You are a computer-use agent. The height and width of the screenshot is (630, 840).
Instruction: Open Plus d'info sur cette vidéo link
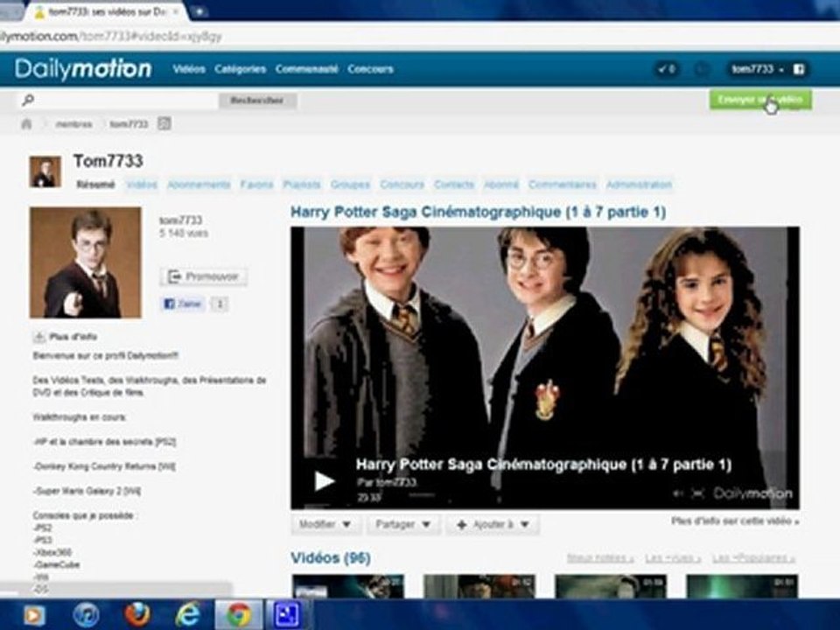(x=735, y=521)
